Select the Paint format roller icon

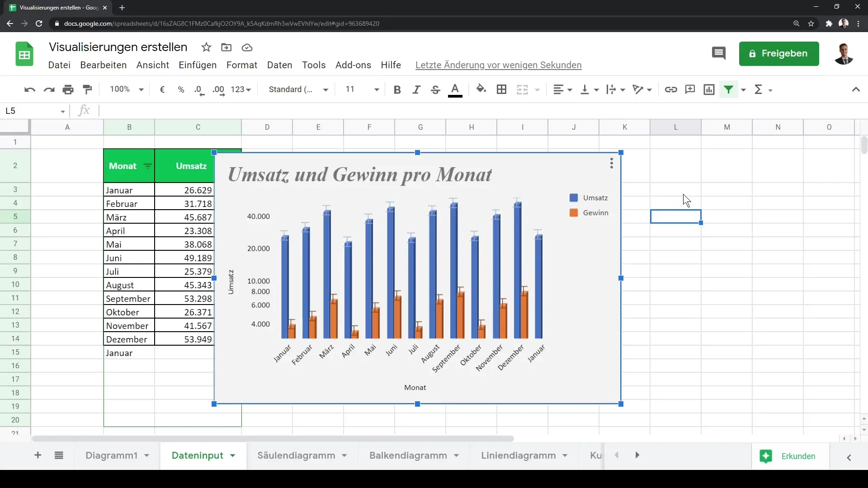88,89
